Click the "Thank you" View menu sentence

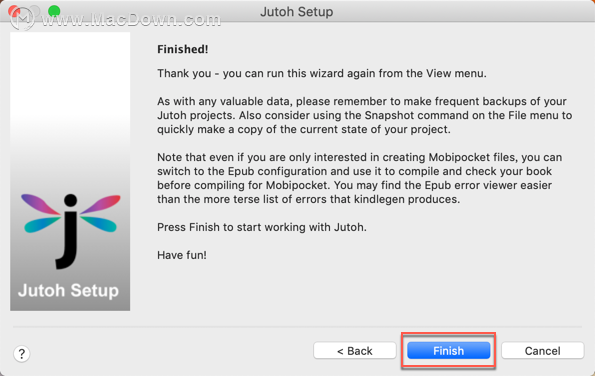[322, 73]
